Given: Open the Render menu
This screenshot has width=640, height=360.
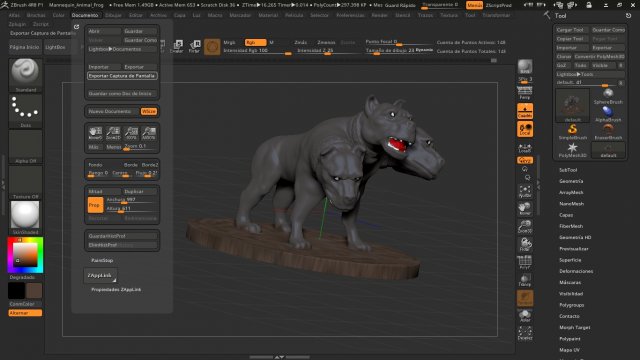Looking at the screenshot, I should point(379,15).
